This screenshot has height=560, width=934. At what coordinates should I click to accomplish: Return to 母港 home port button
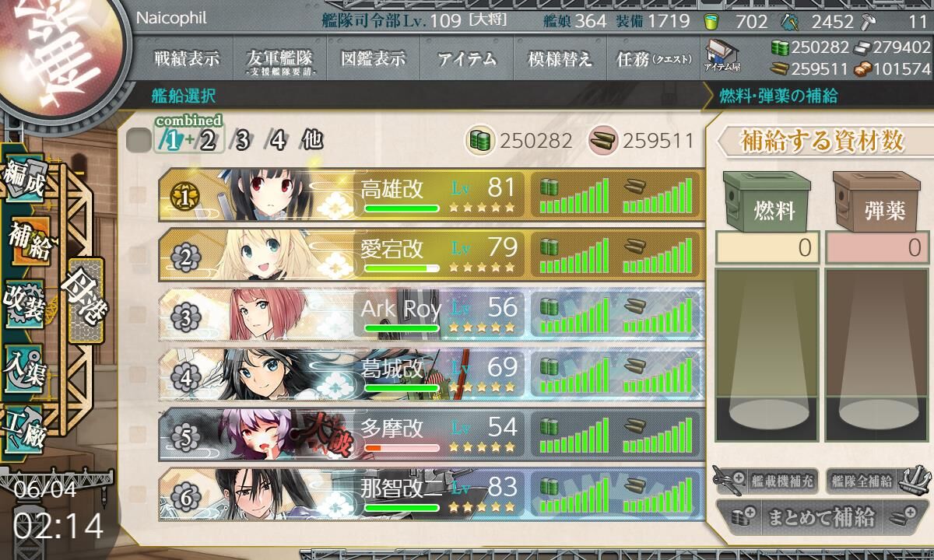coord(84,299)
